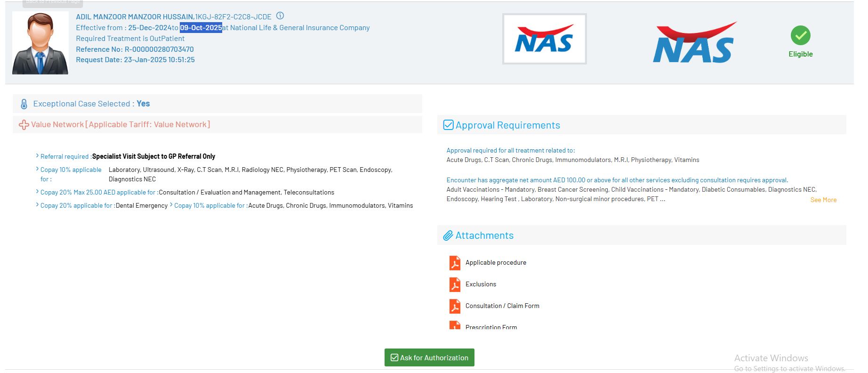Click the Request Date 23-Jan-2025 line

136,60
